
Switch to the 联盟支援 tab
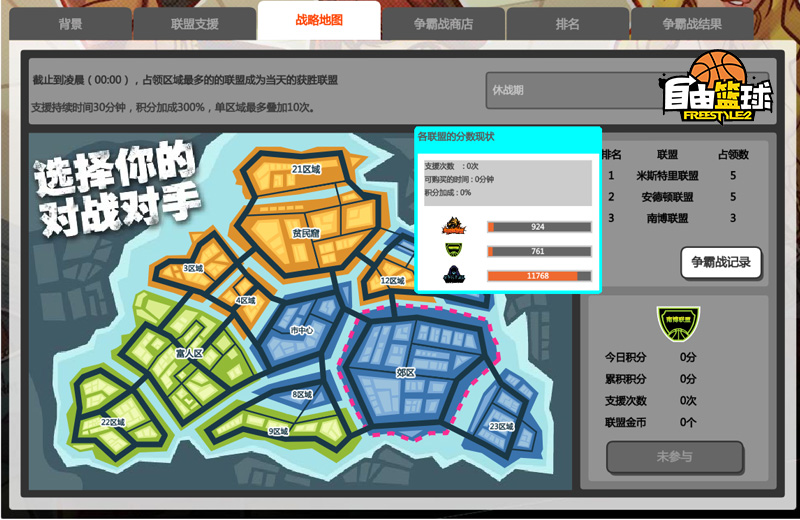click(194, 24)
